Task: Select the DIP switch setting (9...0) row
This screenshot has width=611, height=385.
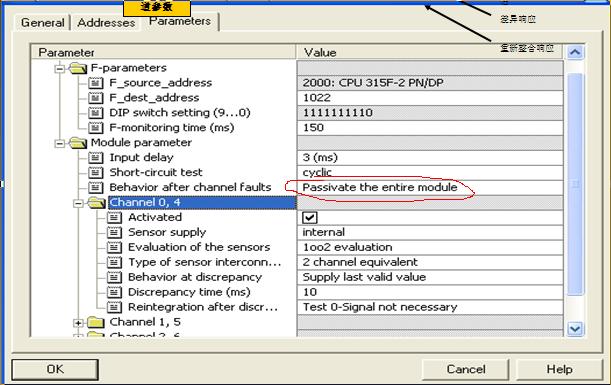Action: click(x=180, y=113)
